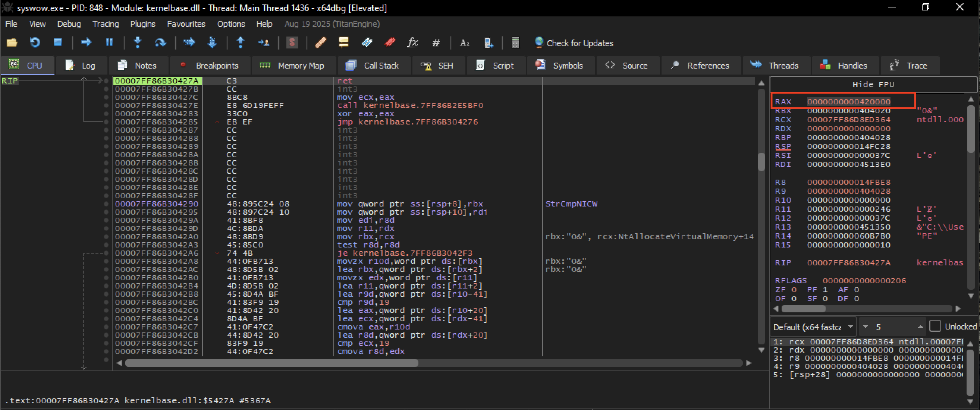Click the string search Az icon
The image size is (980, 410).
tap(465, 42)
